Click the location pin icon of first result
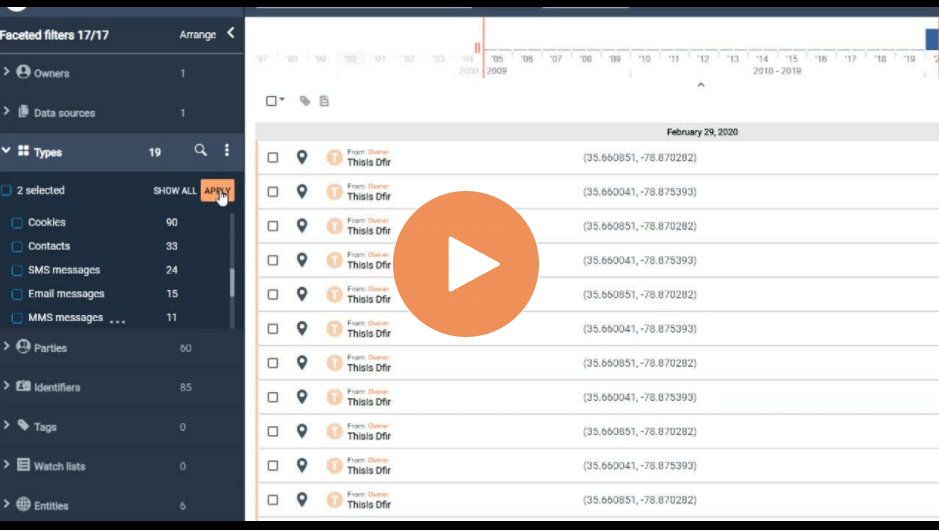Image resolution: width=939 pixels, height=531 pixels. [302, 157]
